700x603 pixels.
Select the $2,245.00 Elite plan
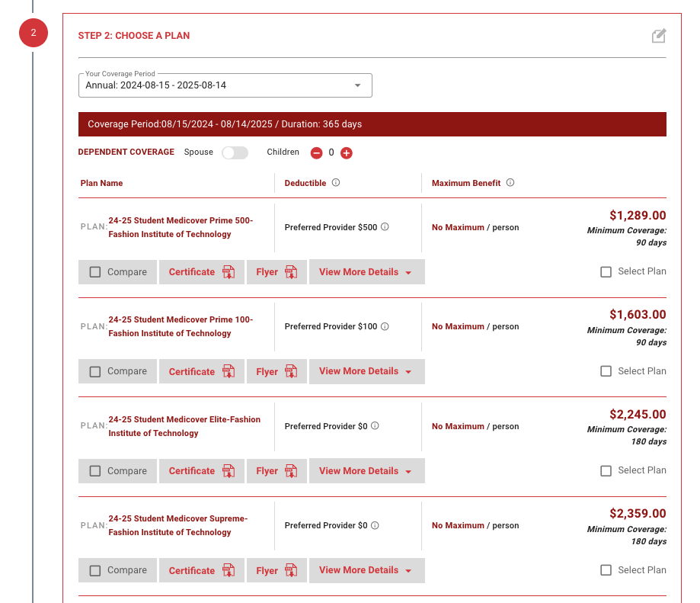(606, 471)
